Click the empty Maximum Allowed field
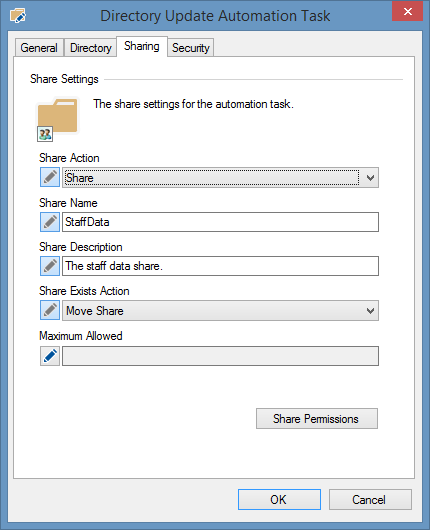The height and width of the screenshot is (530, 430). tap(220, 356)
